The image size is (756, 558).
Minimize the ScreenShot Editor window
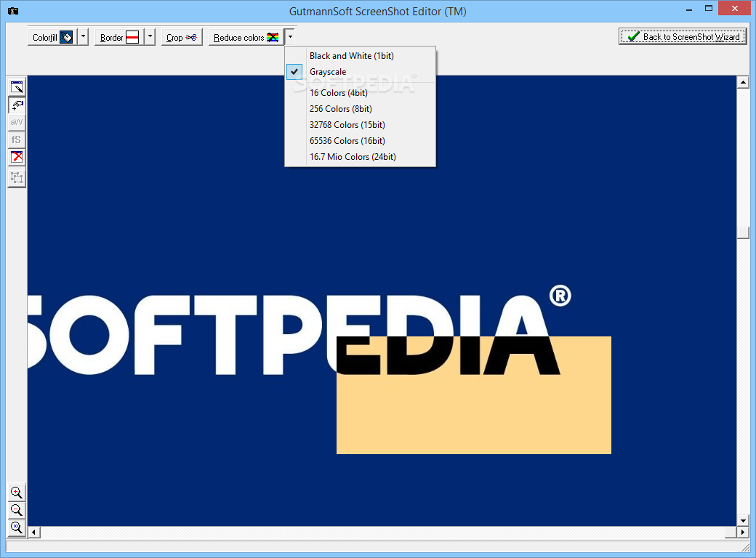pyautogui.click(x=689, y=9)
